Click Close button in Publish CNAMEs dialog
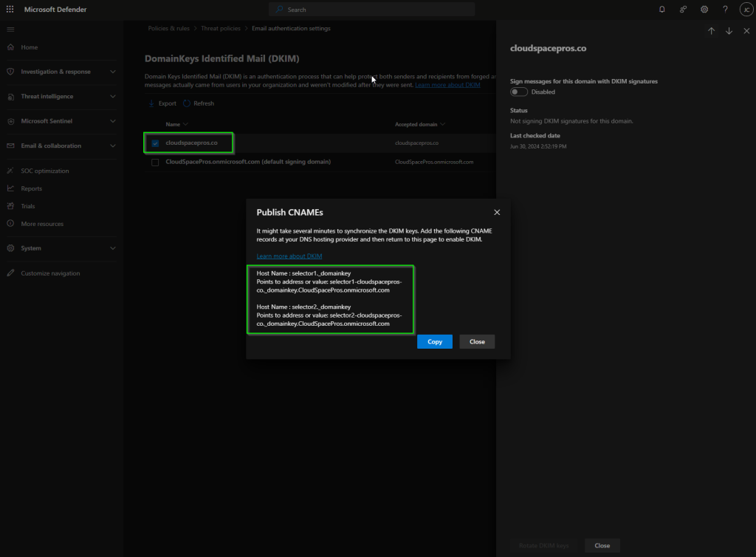Image resolution: width=756 pixels, height=557 pixels. (x=477, y=341)
